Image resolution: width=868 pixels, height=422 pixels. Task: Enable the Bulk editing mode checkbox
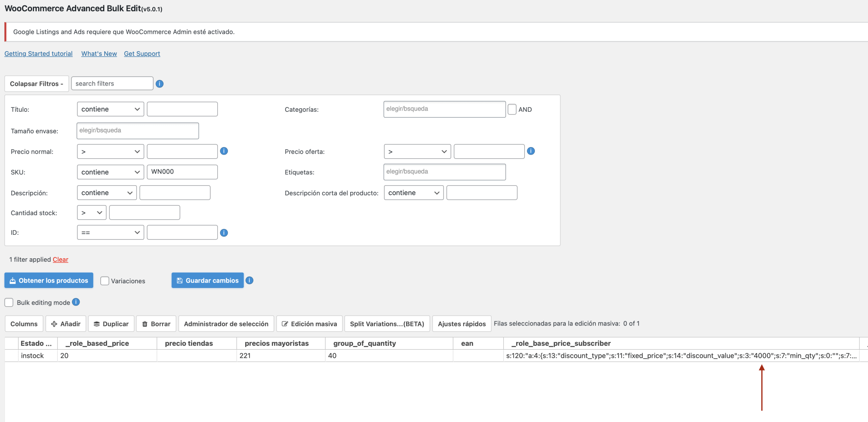click(9, 302)
